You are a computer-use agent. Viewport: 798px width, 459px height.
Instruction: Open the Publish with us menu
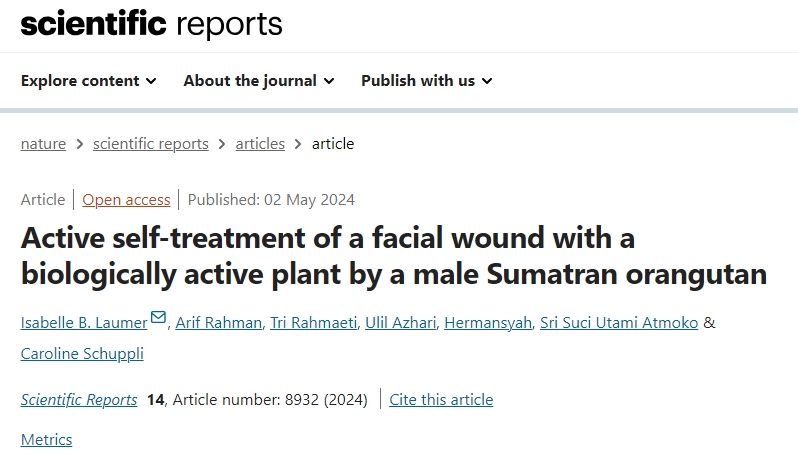point(427,81)
